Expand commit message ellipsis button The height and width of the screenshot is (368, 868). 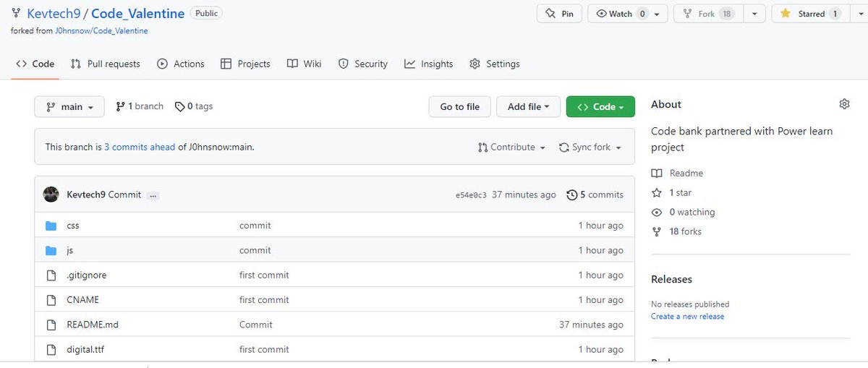tap(153, 195)
